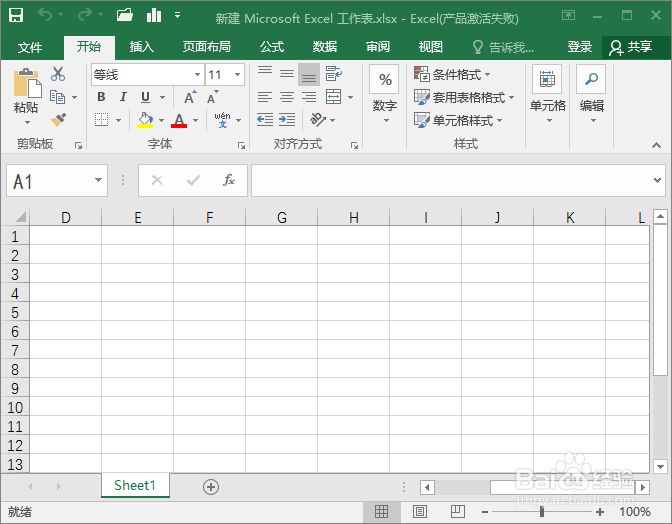
Task: Apply cell borders icon
Action: point(102,120)
